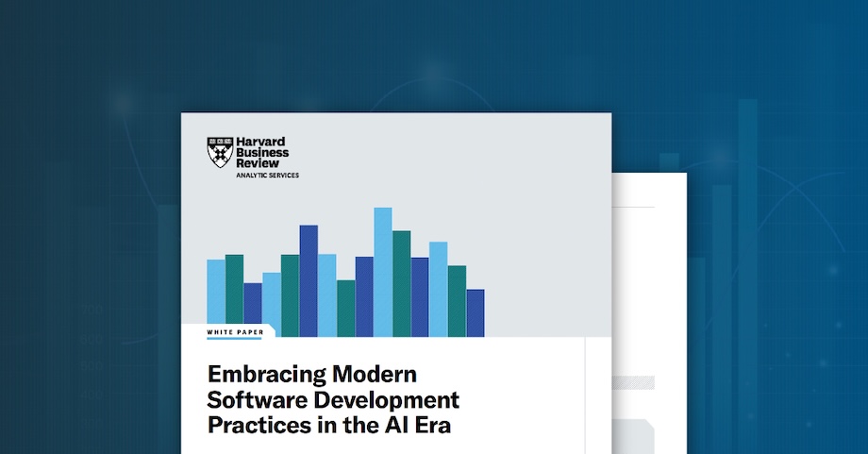Image resolution: width=868 pixels, height=454 pixels.
Task: Click the leftmost green chart bar
Action: [x=234, y=295]
